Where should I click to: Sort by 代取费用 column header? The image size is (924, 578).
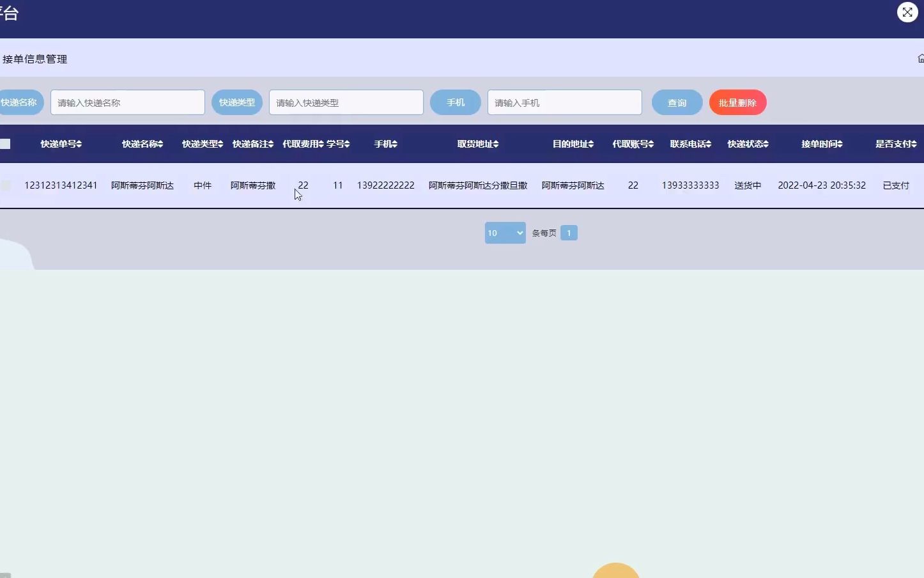(304, 144)
